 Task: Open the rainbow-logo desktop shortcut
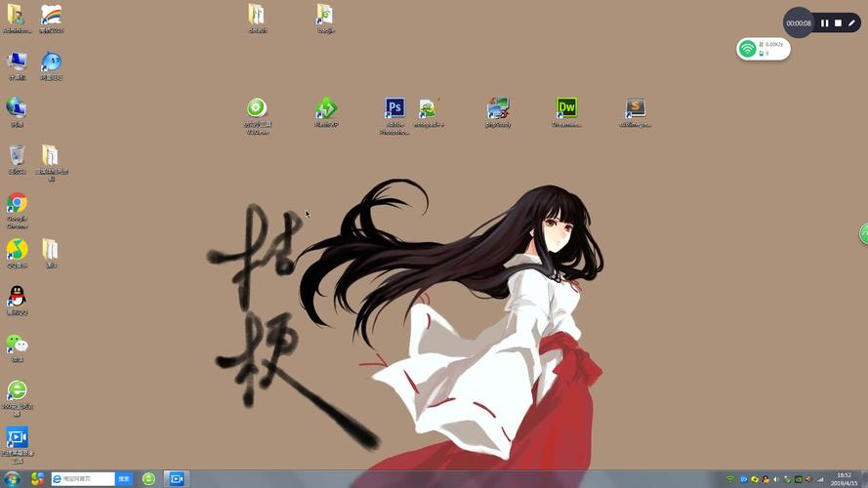[x=52, y=18]
